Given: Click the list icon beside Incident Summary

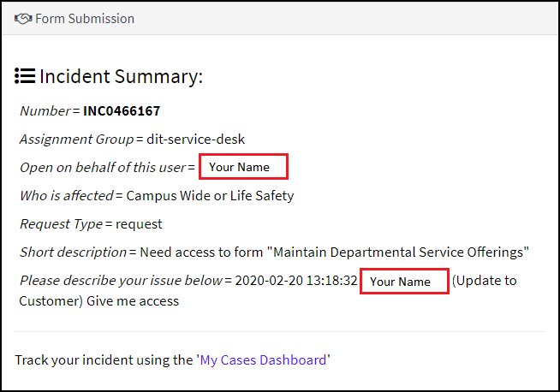Looking at the screenshot, I should pyautogui.click(x=25, y=76).
